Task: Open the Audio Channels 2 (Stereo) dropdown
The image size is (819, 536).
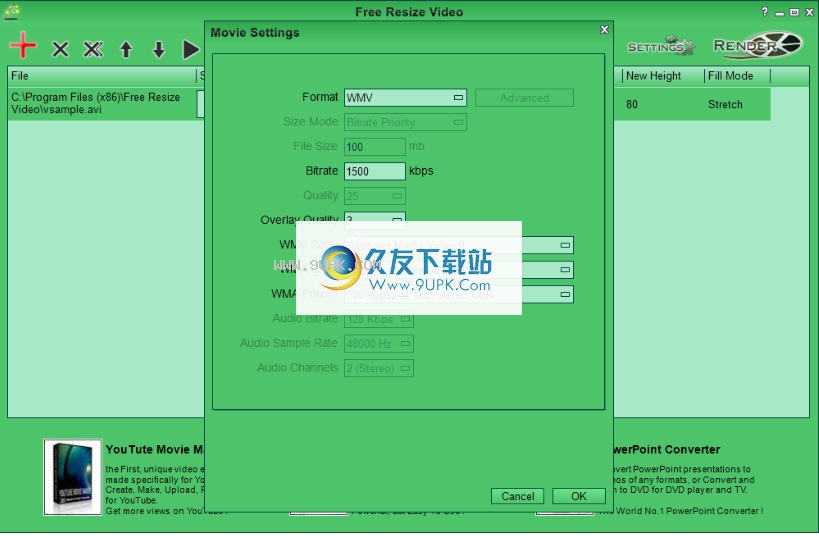Action: click(379, 368)
